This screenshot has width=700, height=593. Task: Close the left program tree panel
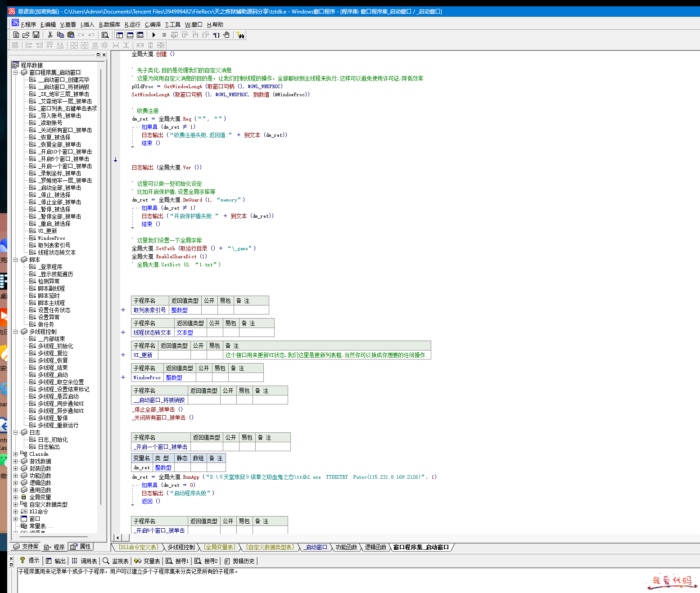pyautogui.click(x=104, y=54)
